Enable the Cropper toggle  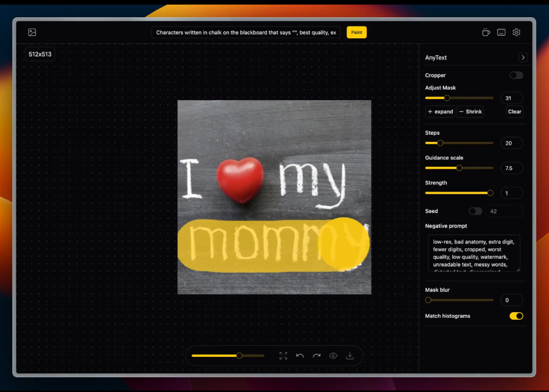pos(516,75)
